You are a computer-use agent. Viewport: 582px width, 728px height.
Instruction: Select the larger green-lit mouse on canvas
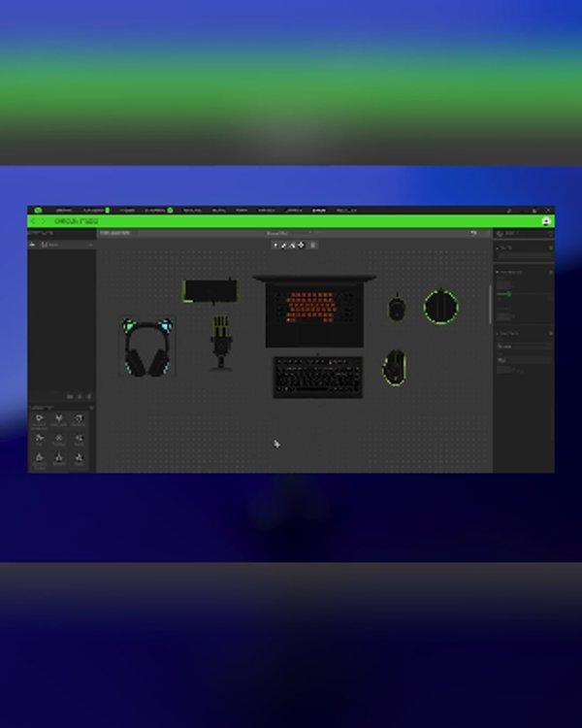pos(395,368)
